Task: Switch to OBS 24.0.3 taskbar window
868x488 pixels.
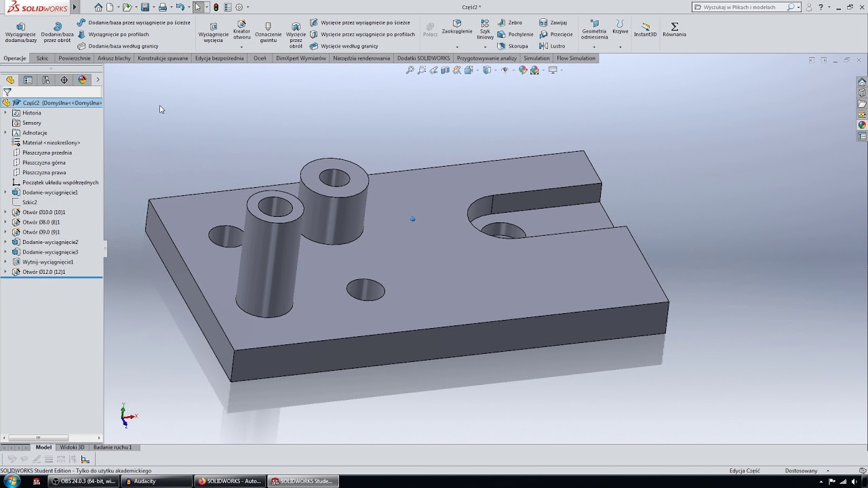Action: (x=83, y=481)
